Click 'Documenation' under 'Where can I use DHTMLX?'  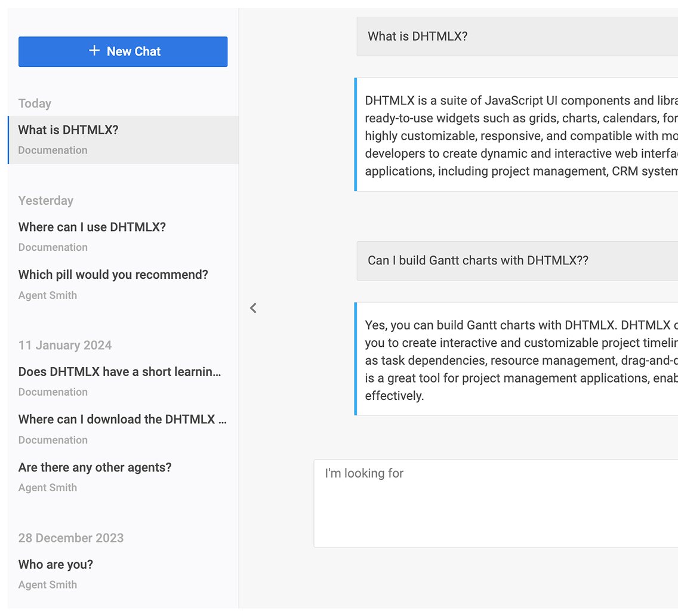pos(53,248)
